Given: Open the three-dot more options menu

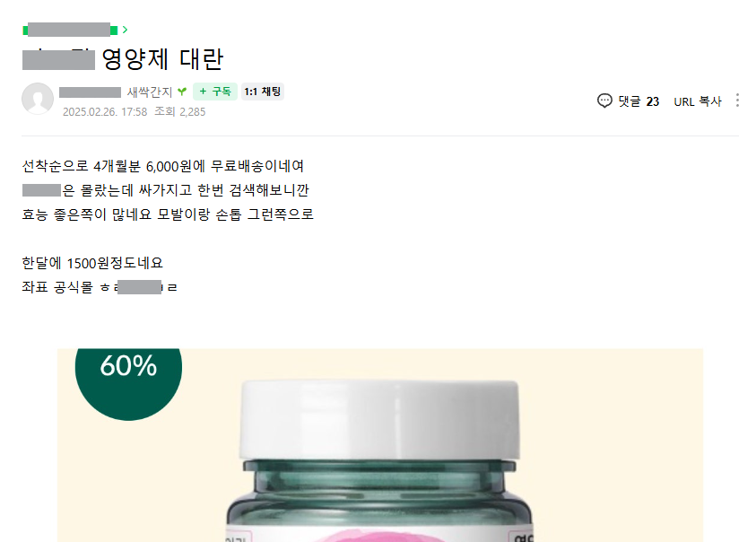Looking at the screenshot, I should click(x=737, y=101).
